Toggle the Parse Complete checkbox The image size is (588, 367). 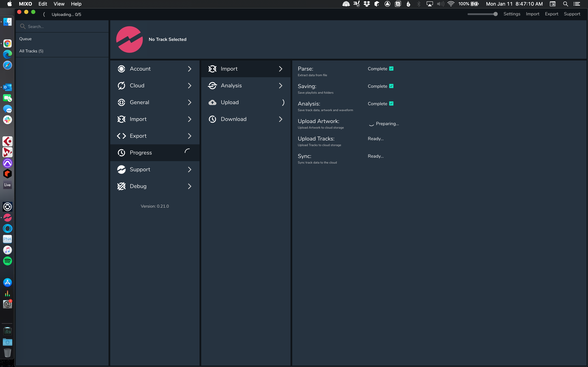391,69
